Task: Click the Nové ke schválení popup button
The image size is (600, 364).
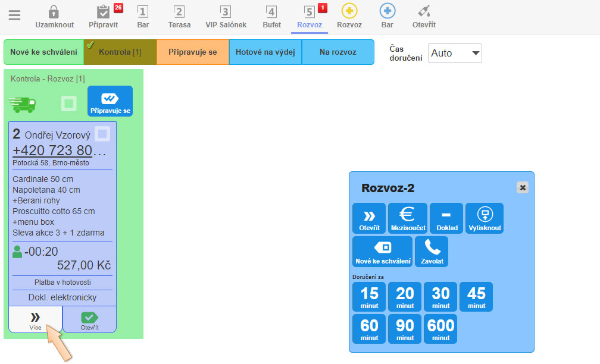Action: coord(382,251)
